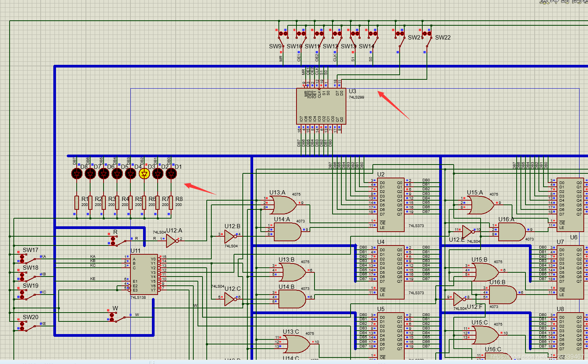Select the U12:A inverter gate
The height and width of the screenshot is (364, 588).
[172, 241]
